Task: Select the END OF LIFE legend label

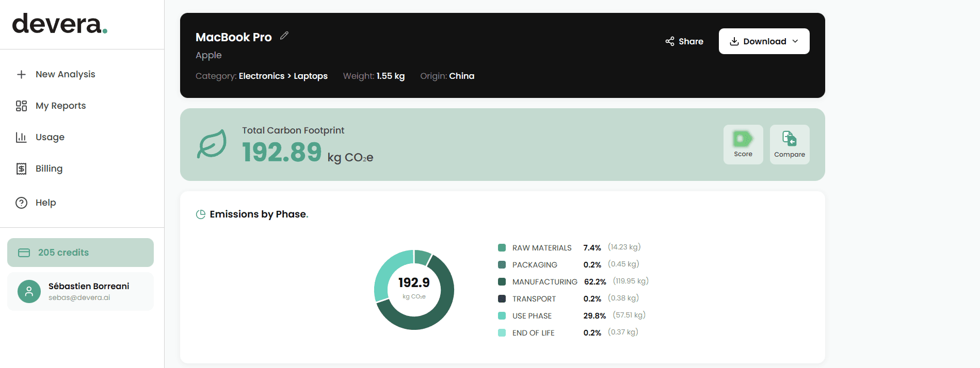Action: click(x=534, y=333)
